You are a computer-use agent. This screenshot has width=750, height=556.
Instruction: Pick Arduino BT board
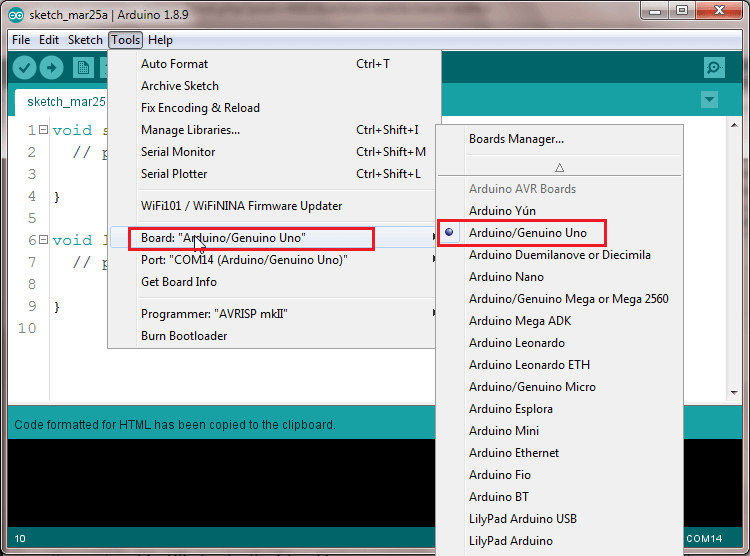(x=560, y=497)
